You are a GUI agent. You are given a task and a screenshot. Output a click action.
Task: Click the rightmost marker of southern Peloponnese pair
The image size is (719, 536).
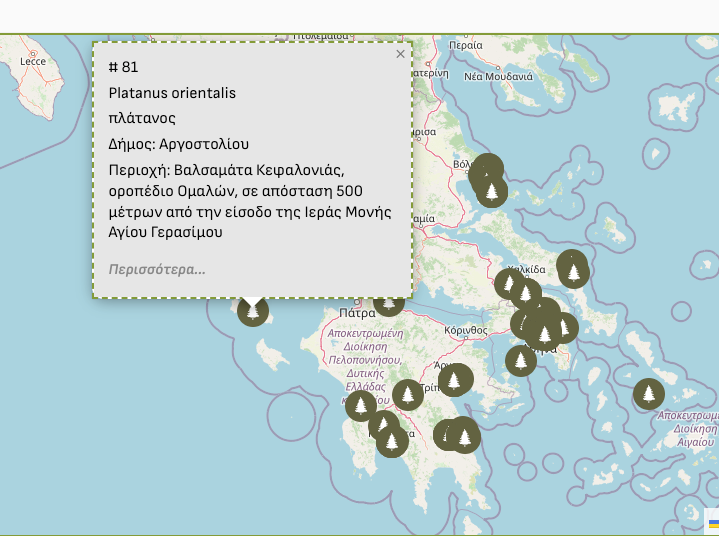pos(465,437)
